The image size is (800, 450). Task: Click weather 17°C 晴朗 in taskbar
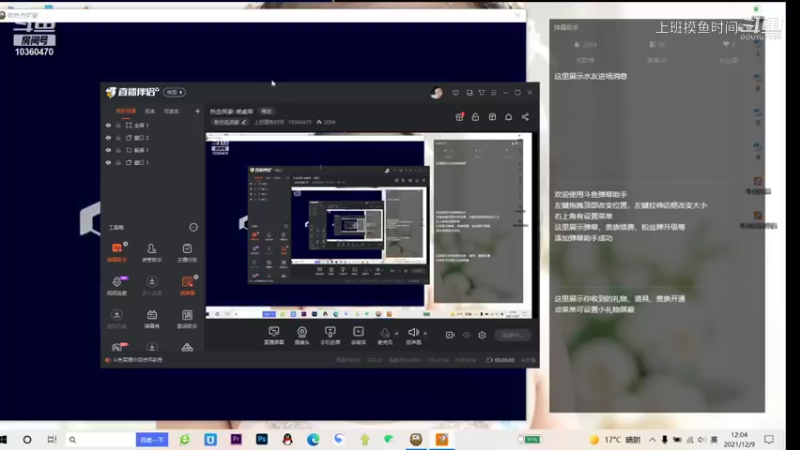pyautogui.click(x=615, y=439)
